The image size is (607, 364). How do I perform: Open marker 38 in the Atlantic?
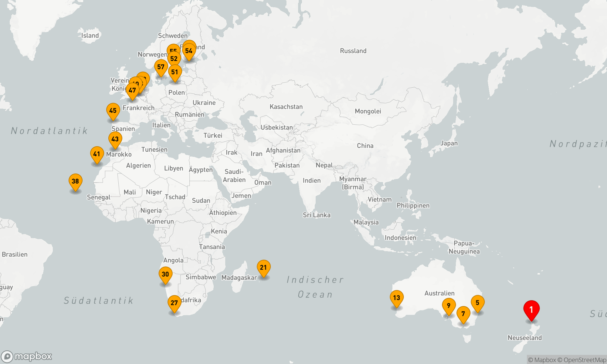75,181
